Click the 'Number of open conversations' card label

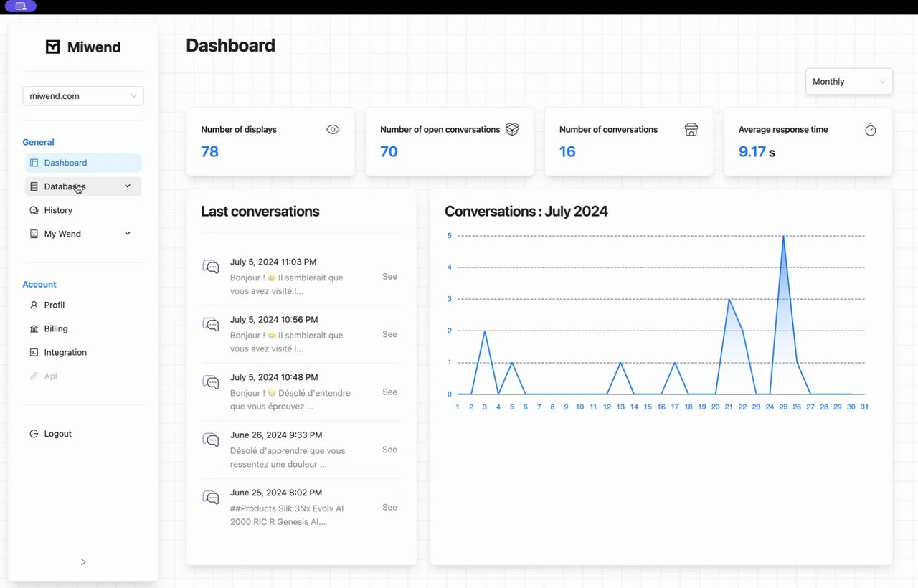(440, 130)
